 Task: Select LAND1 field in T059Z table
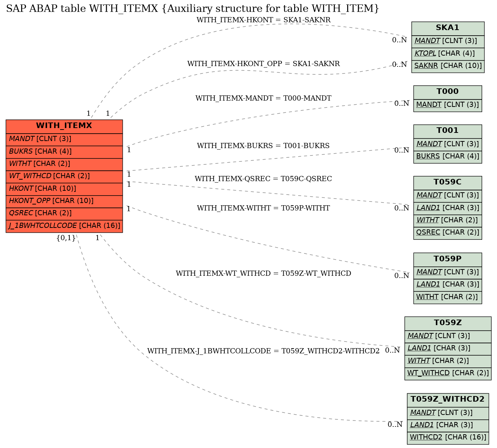click(x=448, y=349)
